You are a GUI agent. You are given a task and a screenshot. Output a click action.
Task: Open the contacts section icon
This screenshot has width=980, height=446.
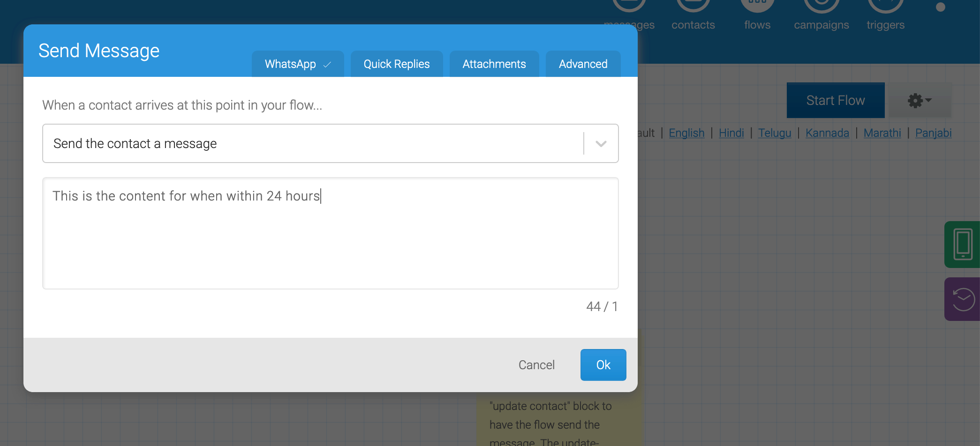[x=693, y=6]
